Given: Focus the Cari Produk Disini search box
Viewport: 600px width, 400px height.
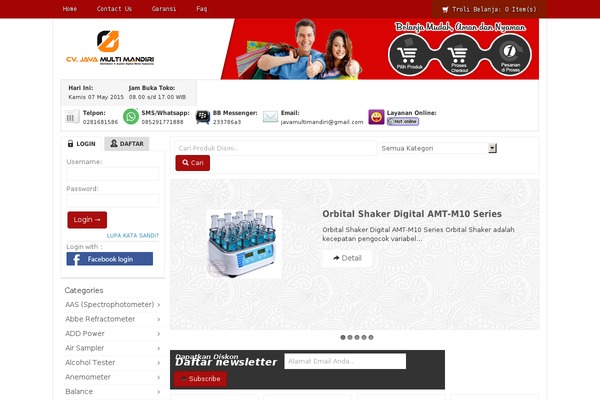Looking at the screenshot, I should 276,148.
